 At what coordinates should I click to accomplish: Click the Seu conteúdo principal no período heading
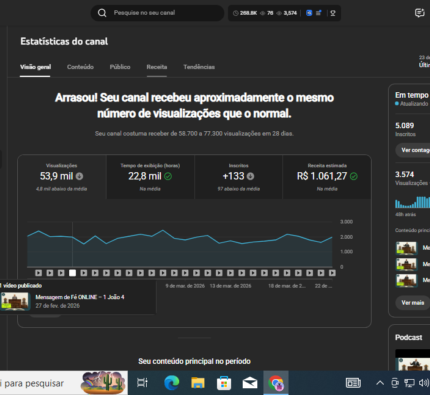194,361
